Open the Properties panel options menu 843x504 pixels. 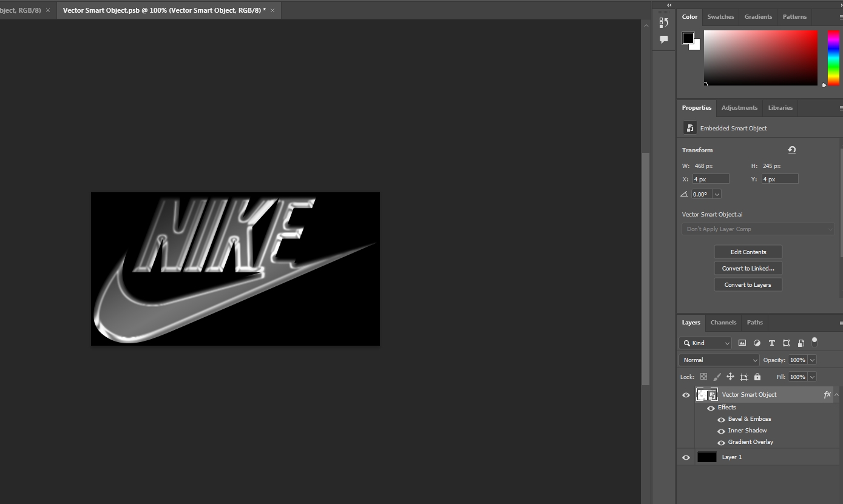coord(841,108)
